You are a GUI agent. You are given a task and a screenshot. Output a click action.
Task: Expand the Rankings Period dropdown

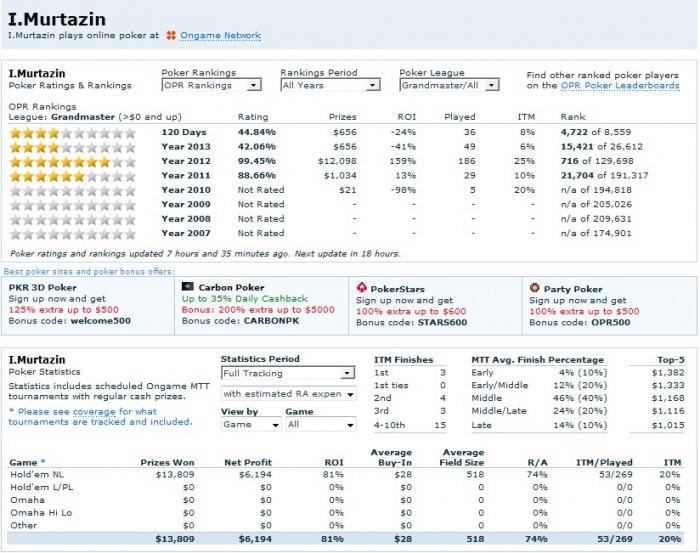coord(329,86)
